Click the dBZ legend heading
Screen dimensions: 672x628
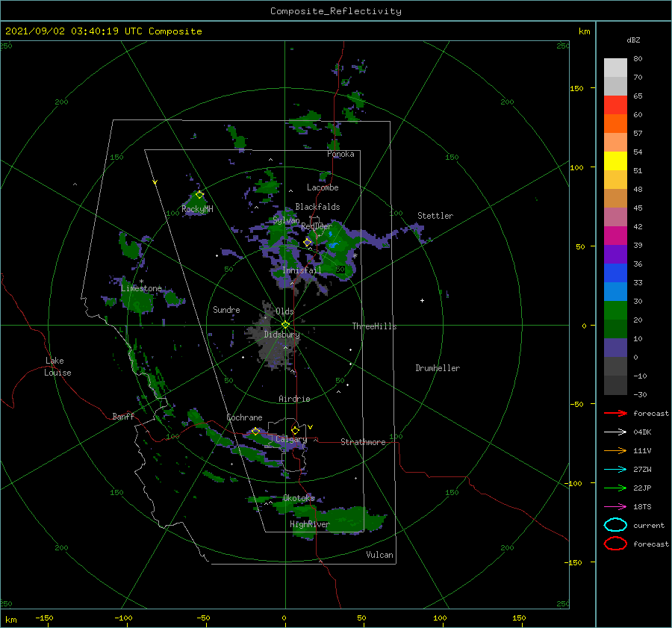[633, 40]
